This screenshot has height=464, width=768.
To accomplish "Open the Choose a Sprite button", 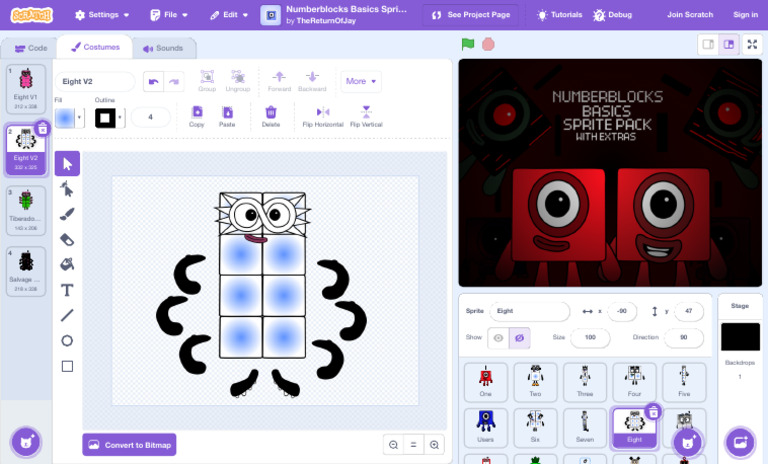I will tap(688, 442).
